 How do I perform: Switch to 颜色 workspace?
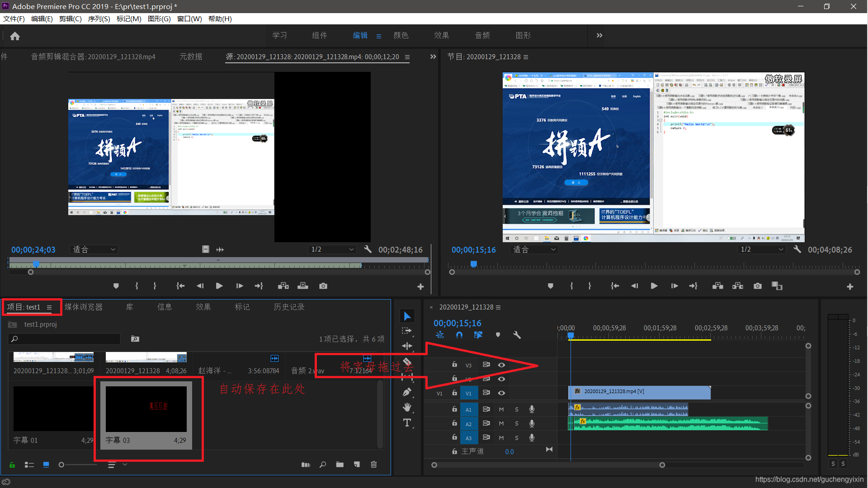click(x=401, y=35)
